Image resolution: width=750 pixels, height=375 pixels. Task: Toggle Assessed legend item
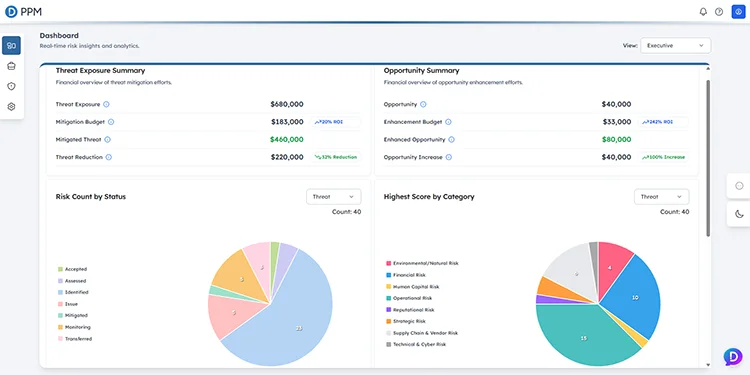[72, 281]
